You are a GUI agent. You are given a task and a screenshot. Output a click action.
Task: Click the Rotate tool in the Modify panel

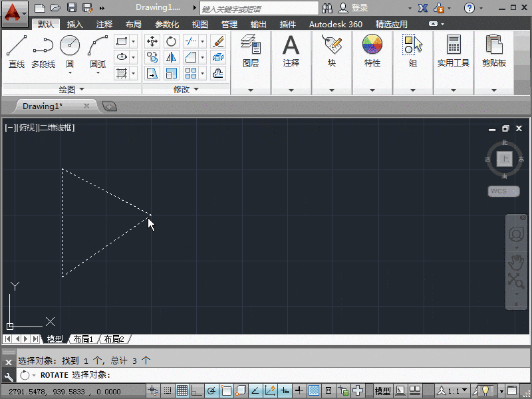[172, 41]
